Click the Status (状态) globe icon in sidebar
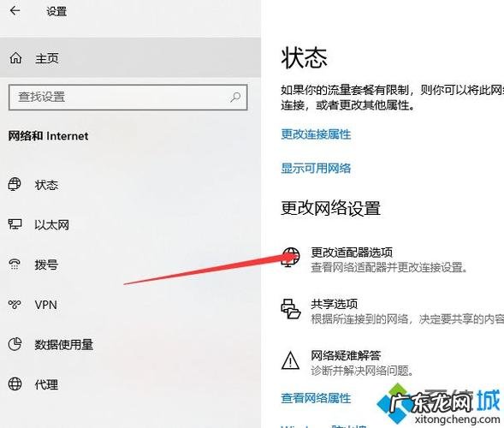This screenshot has height=428, width=504. click(x=15, y=184)
